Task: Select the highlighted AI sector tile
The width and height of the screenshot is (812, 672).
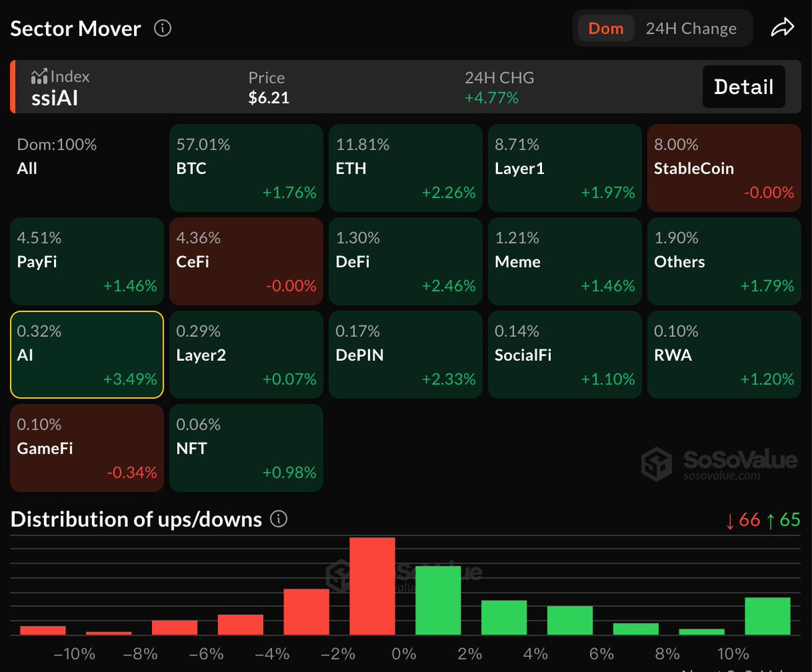Action: coord(87,355)
